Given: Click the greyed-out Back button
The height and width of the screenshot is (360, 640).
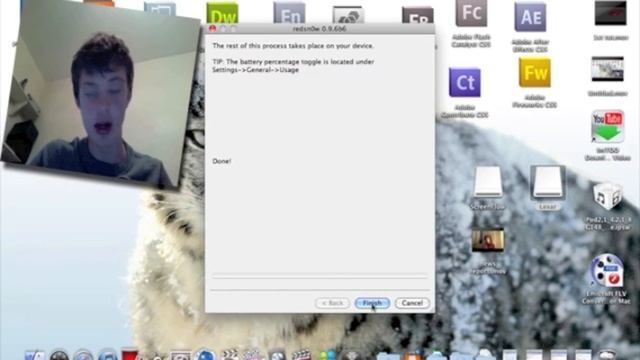Looking at the screenshot, I should click(332, 303).
